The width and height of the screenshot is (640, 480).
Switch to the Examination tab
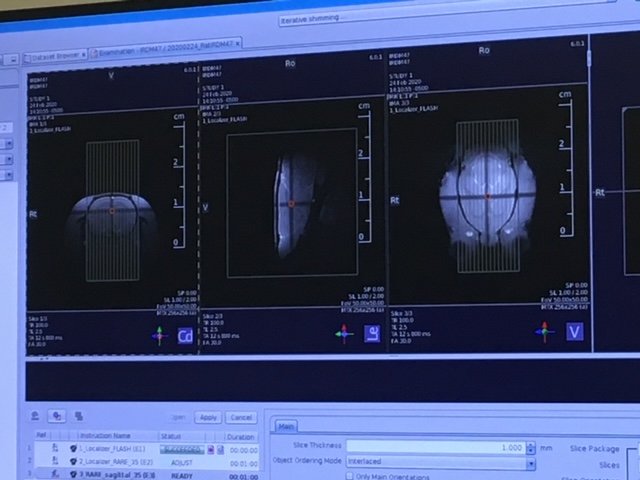pos(166,48)
